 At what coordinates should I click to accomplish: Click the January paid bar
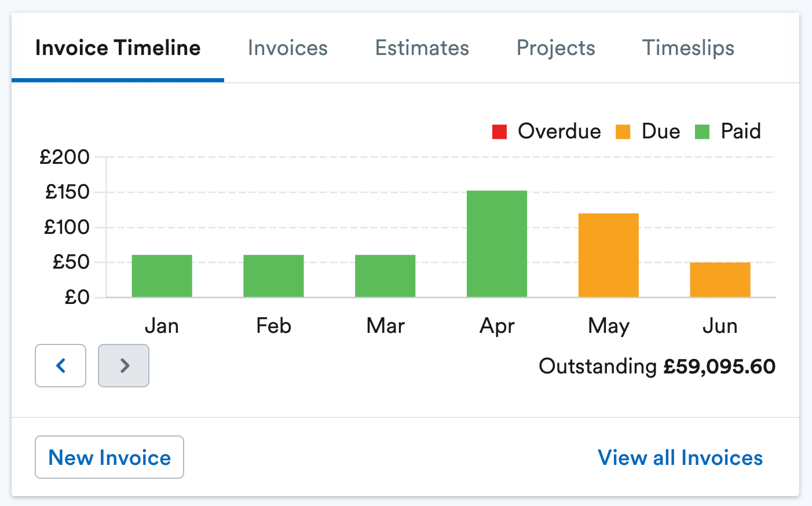click(x=162, y=276)
